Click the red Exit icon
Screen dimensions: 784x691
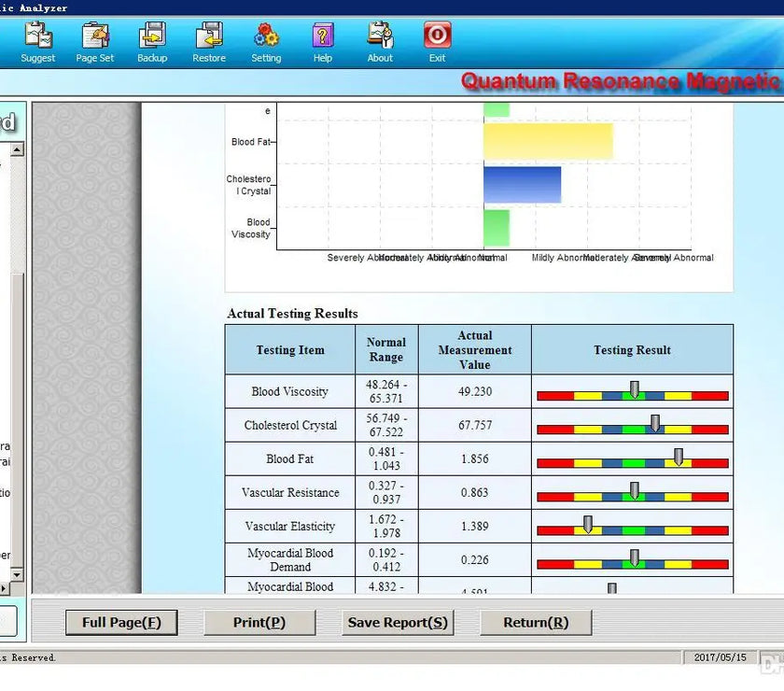click(x=437, y=42)
